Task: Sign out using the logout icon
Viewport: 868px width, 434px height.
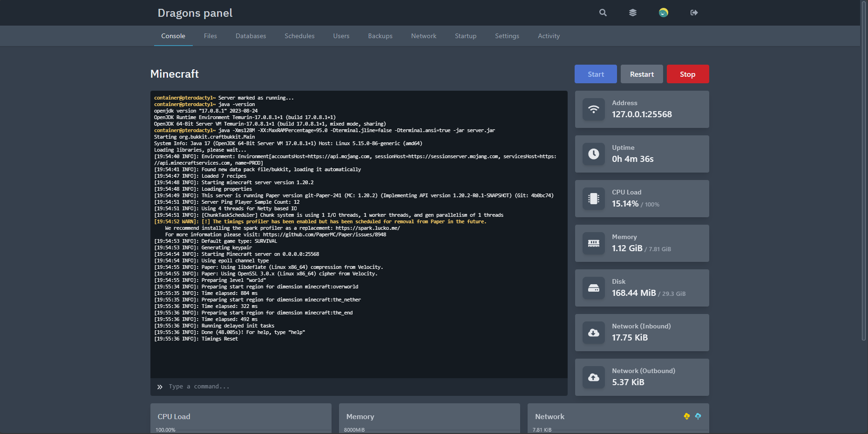Action: tap(694, 13)
